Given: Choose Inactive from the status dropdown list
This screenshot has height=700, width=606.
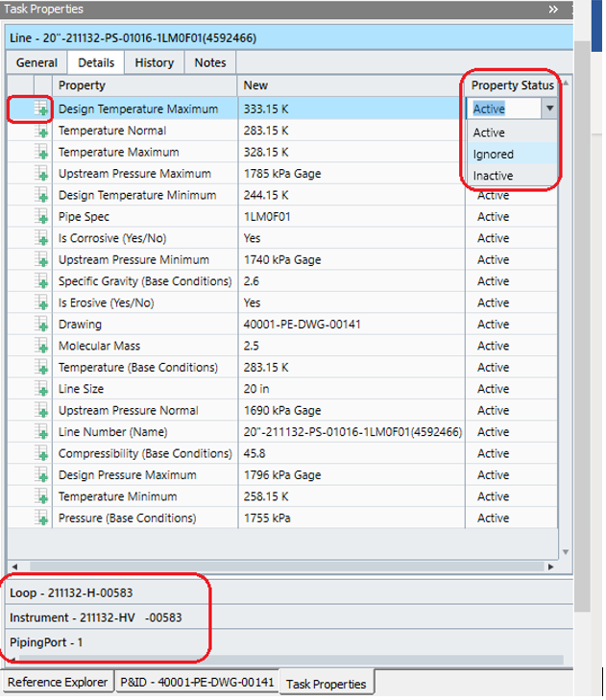Looking at the screenshot, I should (494, 176).
